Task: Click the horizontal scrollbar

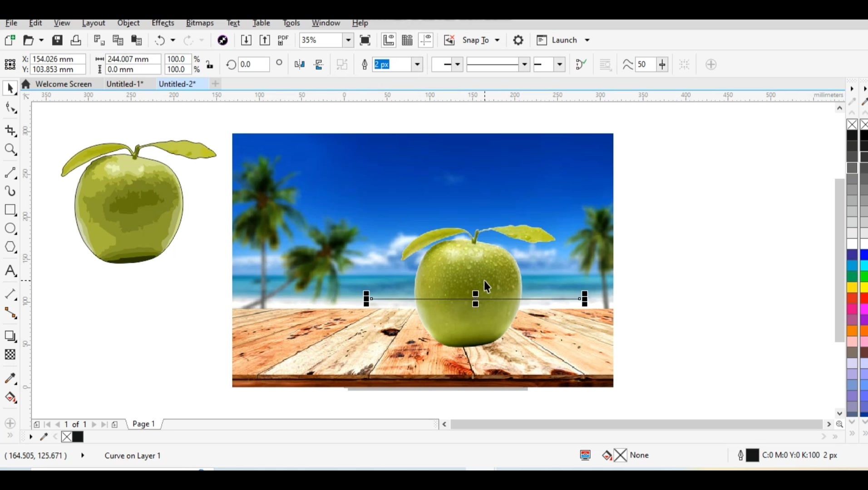Action: [636, 424]
